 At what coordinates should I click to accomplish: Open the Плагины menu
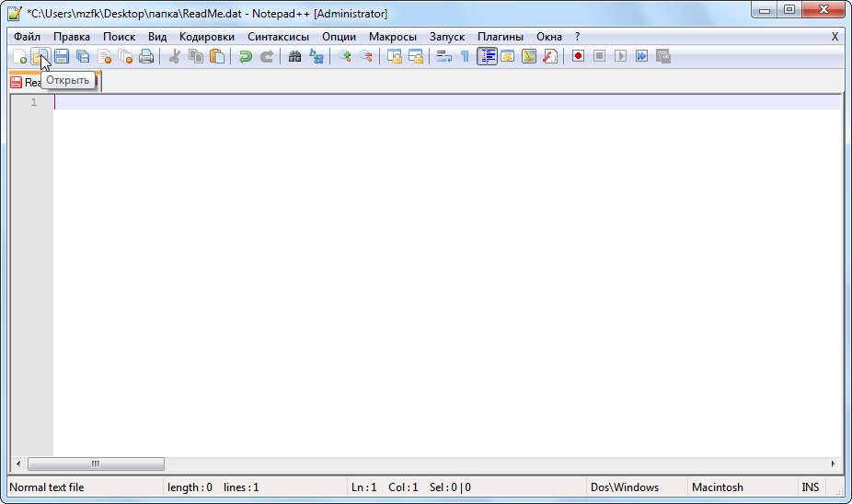point(500,37)
